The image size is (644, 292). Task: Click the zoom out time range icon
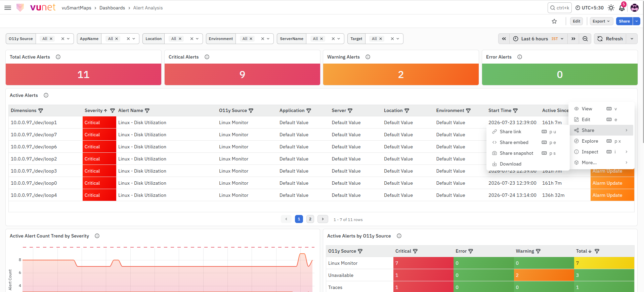tap(585, 39)
